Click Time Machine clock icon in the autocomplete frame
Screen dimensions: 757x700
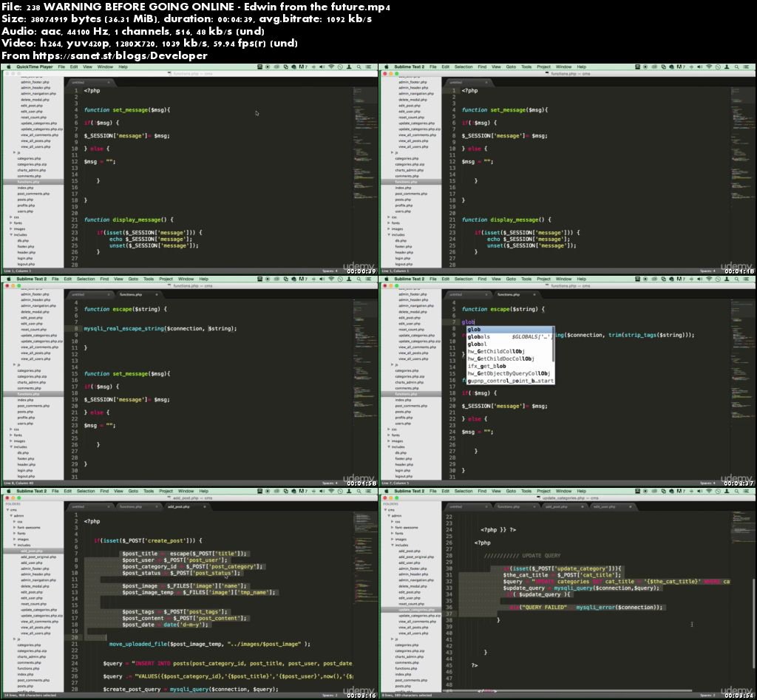(x=718, y=279)
